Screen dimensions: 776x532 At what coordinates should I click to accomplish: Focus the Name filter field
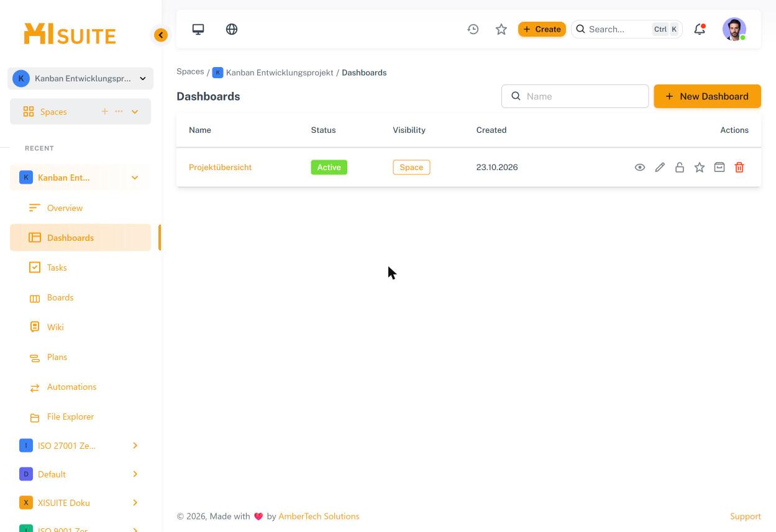[x=575, y=96]
